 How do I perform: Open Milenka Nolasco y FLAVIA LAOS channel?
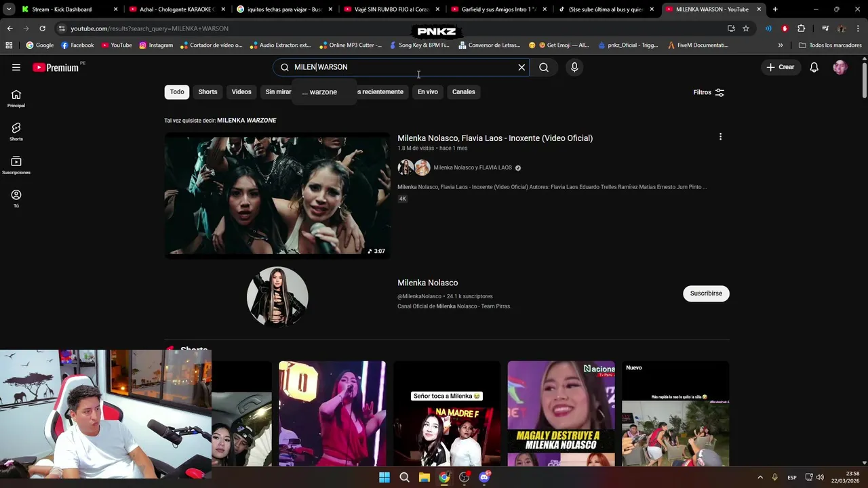(x=473, y=167)
